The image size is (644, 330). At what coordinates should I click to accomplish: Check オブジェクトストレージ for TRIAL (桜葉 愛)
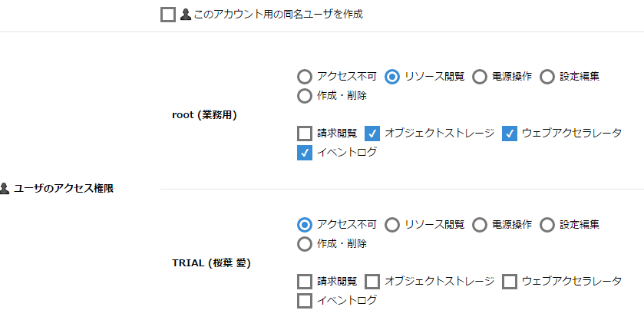pyautogui.click(x=372, y=282)
